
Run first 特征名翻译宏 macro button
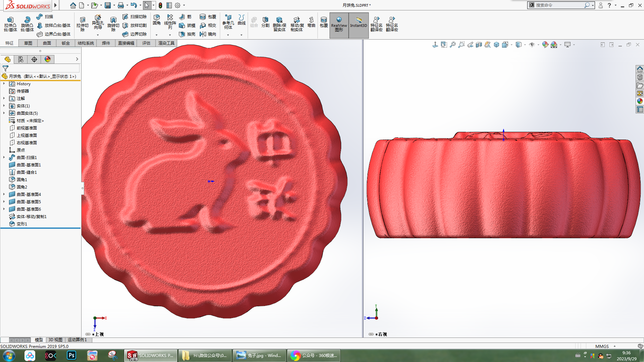point(377,24)
